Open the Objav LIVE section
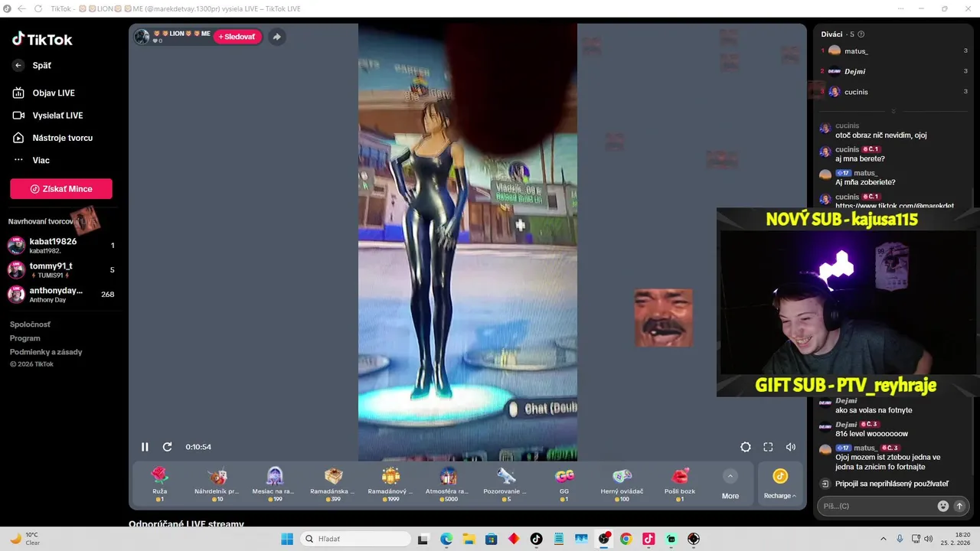The width and height of the screenshot is (980, 551). 44,93
